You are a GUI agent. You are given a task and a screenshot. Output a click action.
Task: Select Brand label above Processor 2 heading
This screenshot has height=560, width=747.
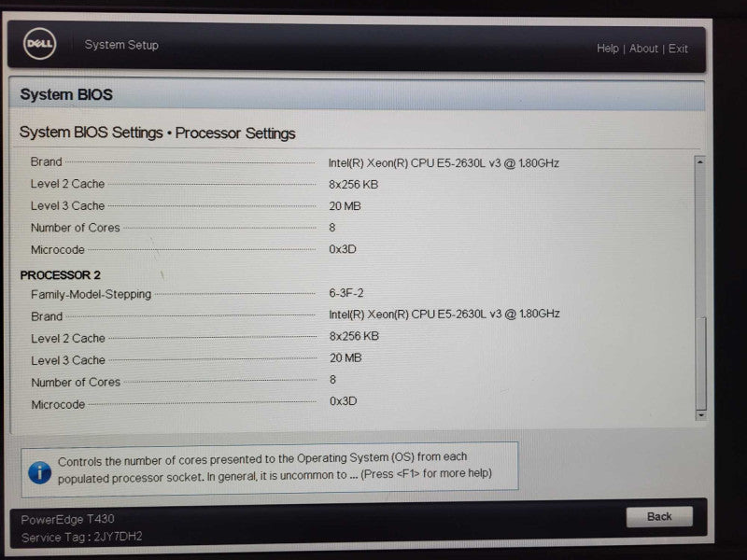pos(46,161)
